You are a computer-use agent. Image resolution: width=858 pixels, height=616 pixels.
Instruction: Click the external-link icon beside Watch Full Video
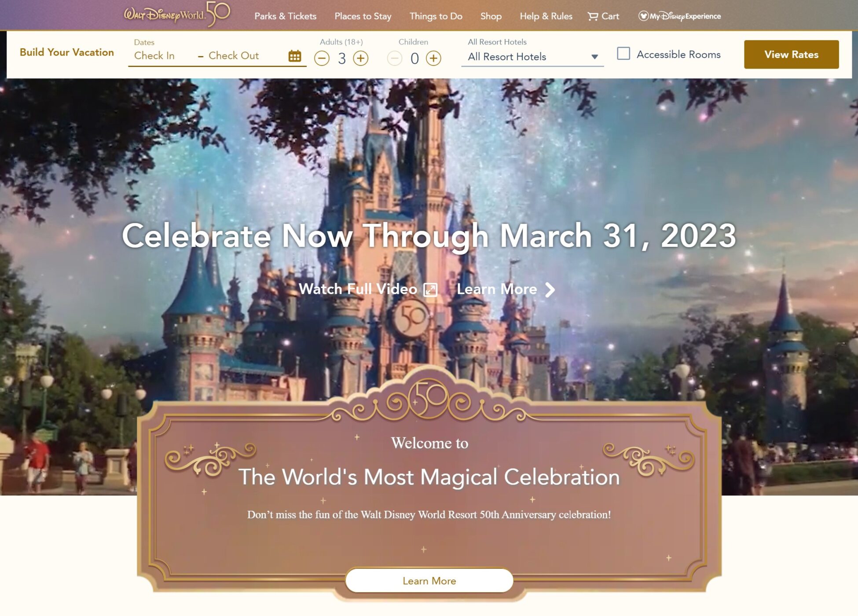click(430, 290)
